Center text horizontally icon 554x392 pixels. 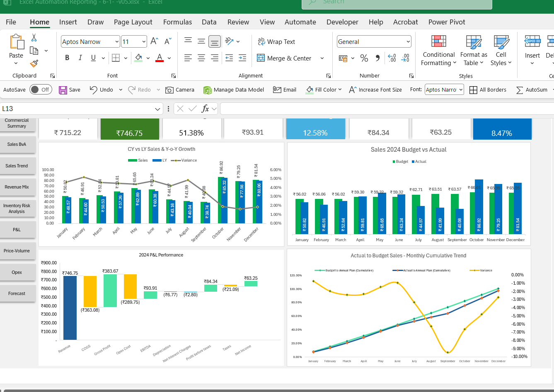click(201, 58)
